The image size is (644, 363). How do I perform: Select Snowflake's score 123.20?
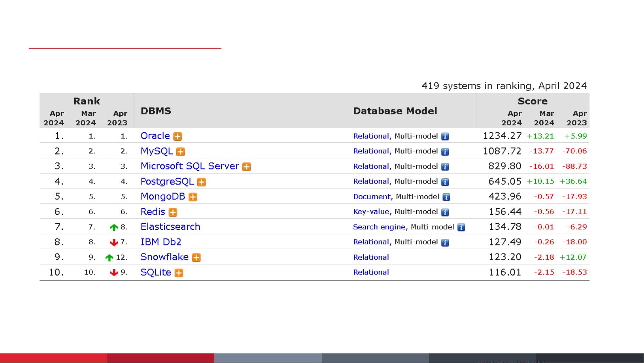tap(505, 257)
